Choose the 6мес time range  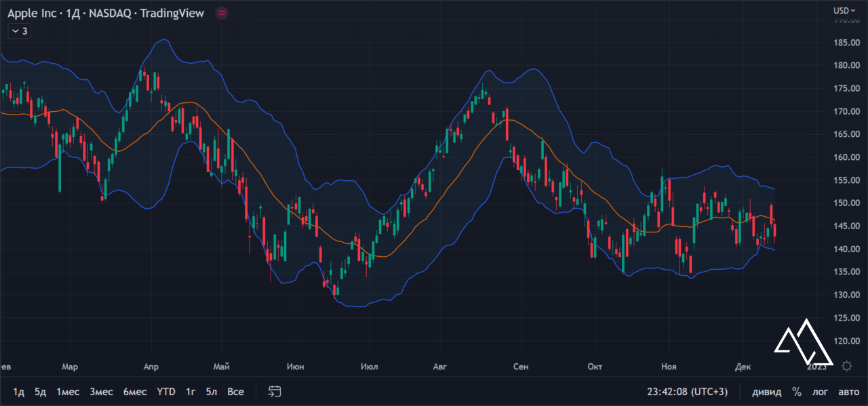134,392
